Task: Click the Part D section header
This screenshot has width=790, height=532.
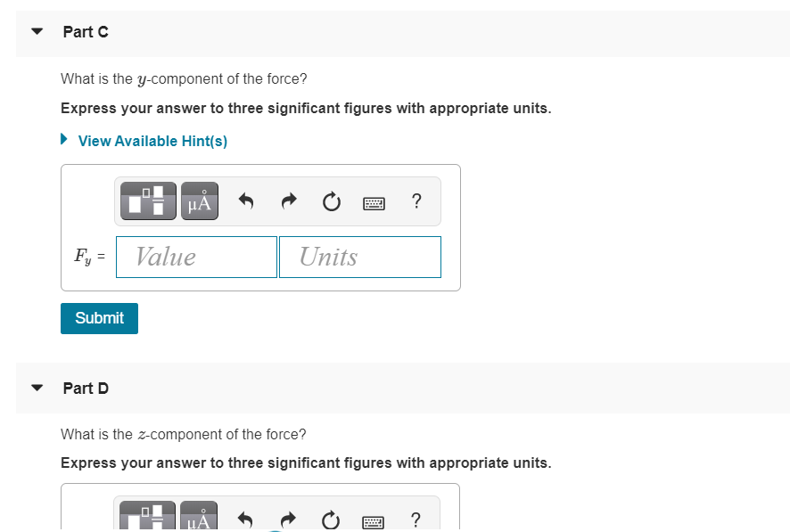Action: tap(86, 387)
